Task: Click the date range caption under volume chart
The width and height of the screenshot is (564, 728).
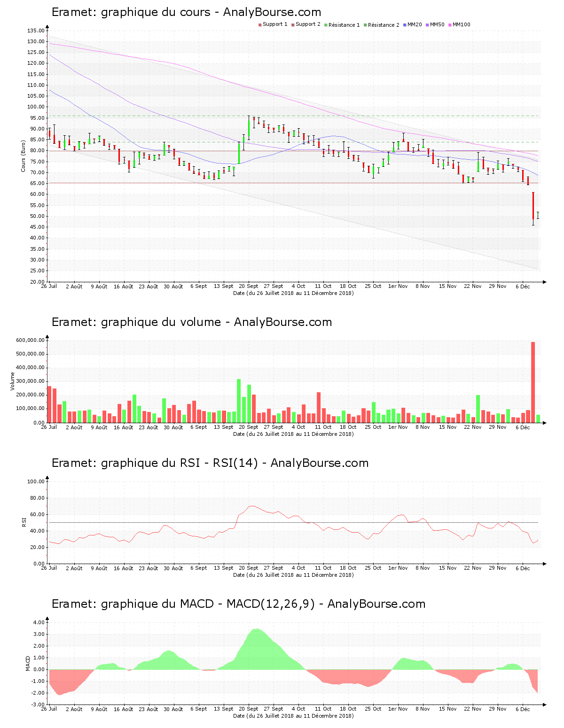Action: tap(293, 434)
